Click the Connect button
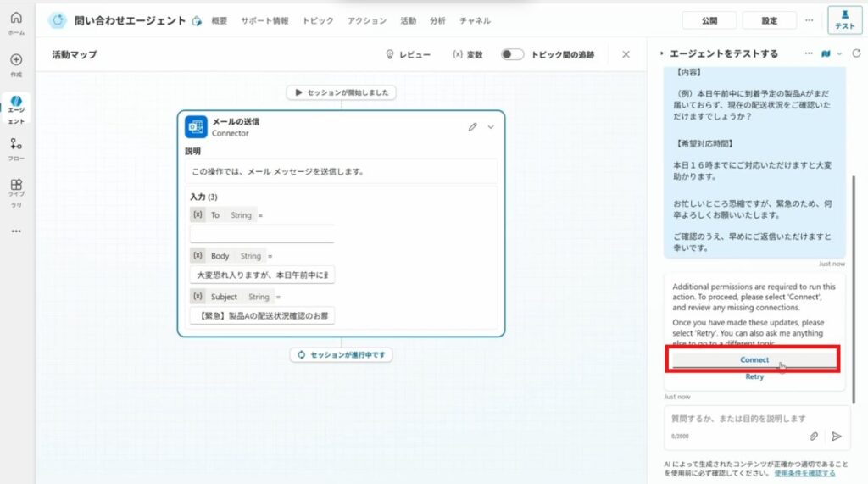 pos(754,359)
